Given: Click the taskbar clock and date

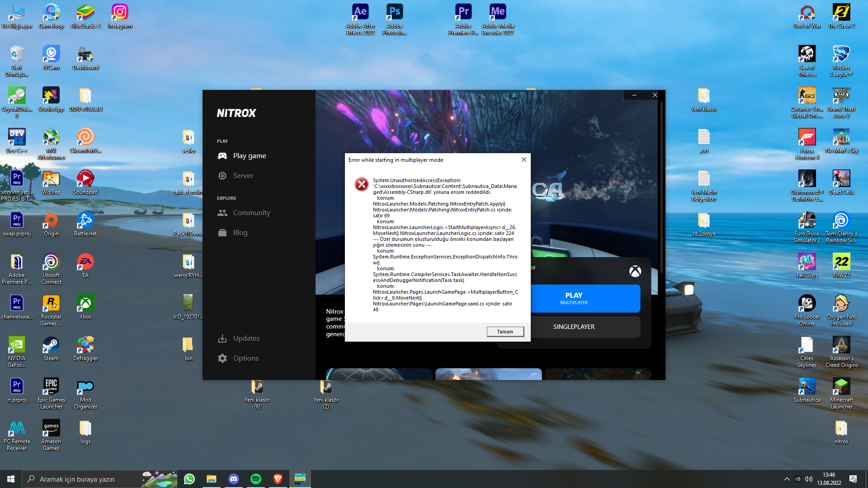Looking at the screenshot, I should pos(829,479).
